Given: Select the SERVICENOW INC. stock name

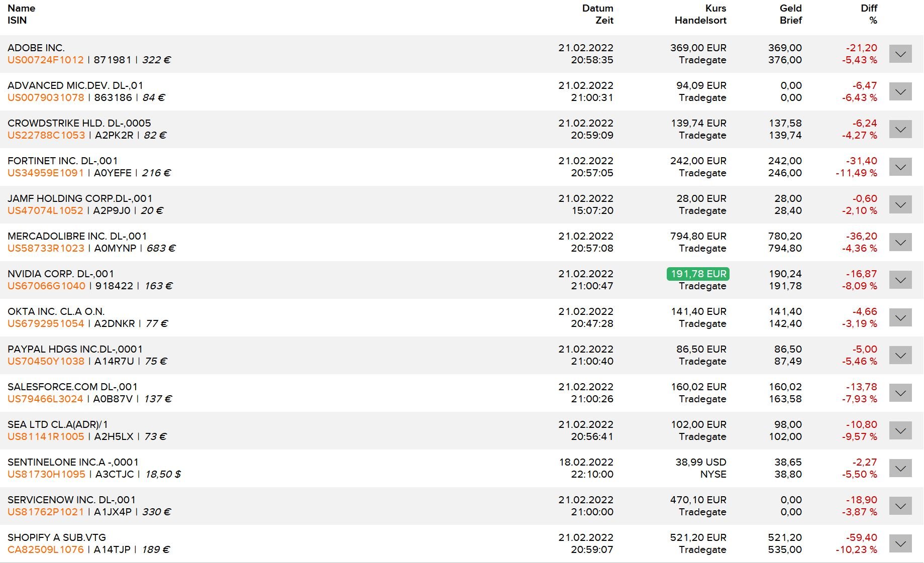Looking at the screenshot, I should coord(71,500).
